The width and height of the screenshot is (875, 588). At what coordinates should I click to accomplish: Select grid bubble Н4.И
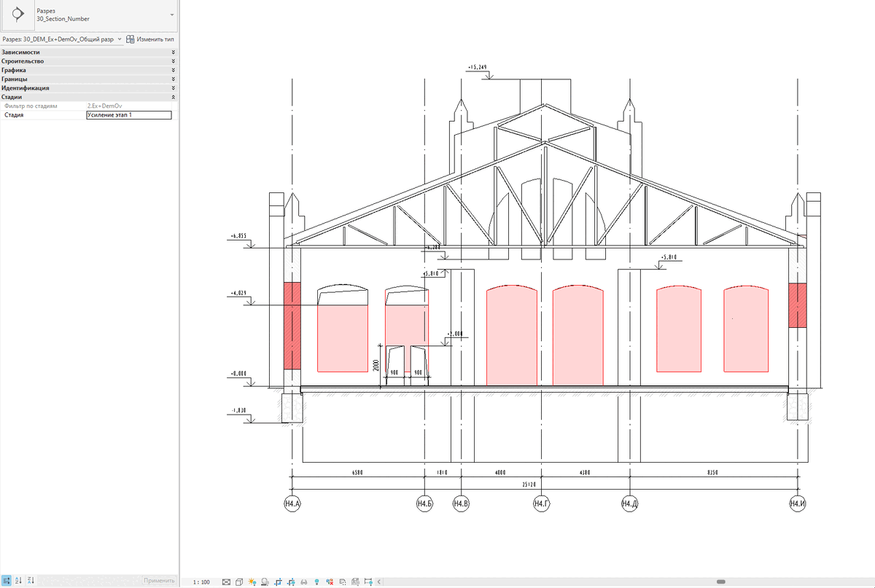tap(797, 503)
